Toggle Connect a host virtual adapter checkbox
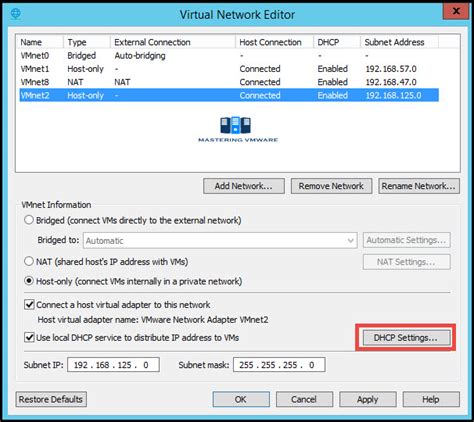474x422 pixels. click(x=29, y=304)
